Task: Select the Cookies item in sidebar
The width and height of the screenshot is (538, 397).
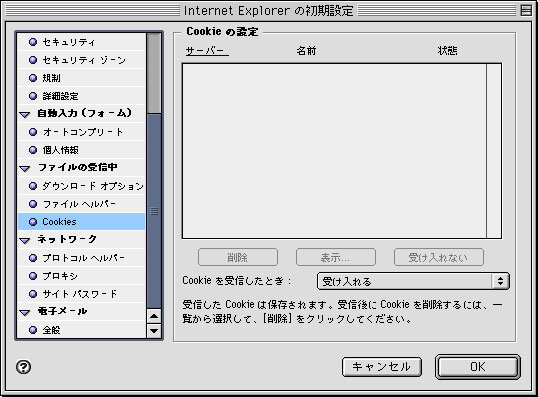Action: point(82,222)
